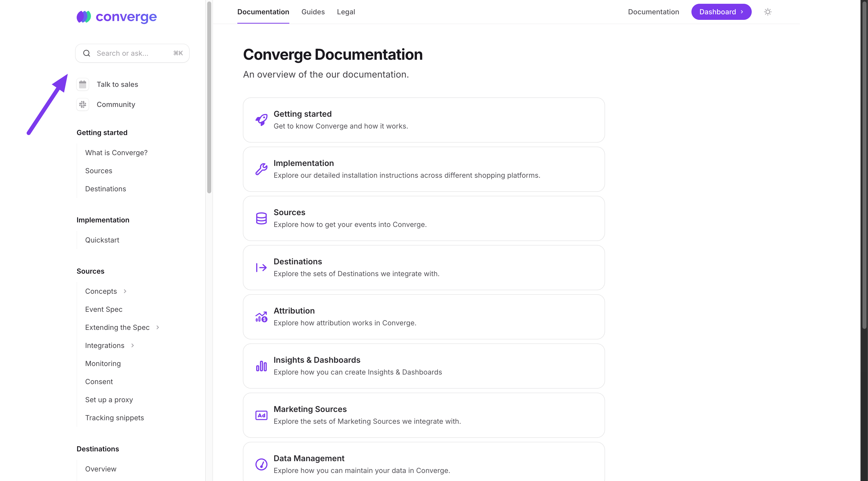
Task: Open the Event Spec page
Action: pyautogui.click(x=104, y=309)
